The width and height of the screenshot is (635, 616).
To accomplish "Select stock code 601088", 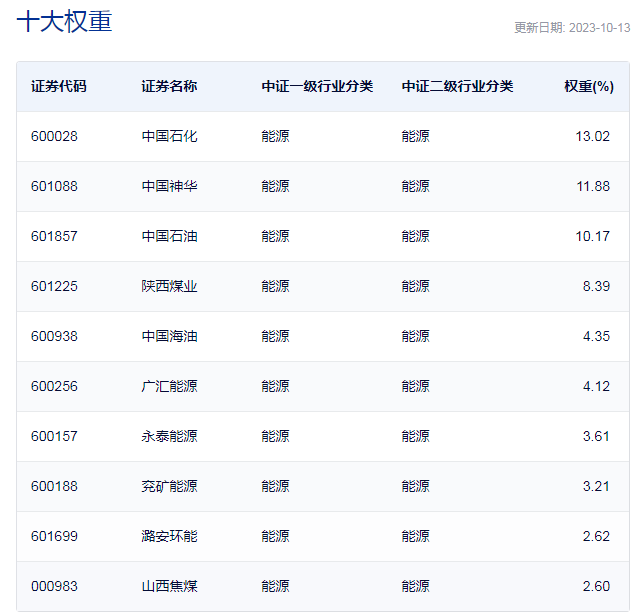I will (54, 186).
